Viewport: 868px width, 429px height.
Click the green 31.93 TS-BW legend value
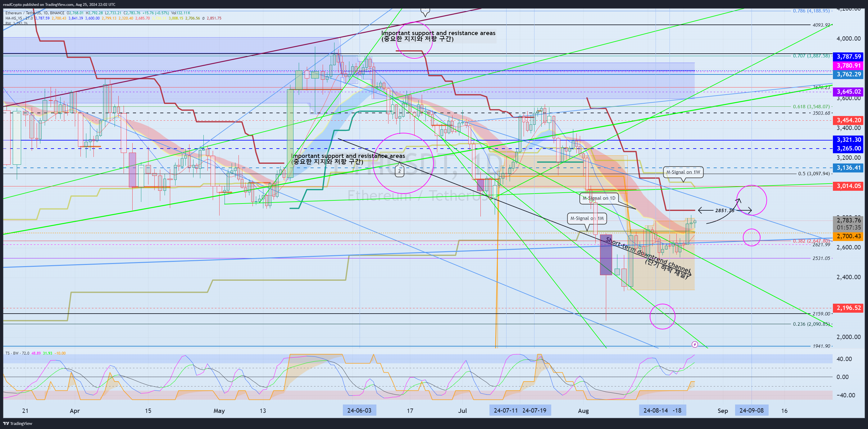point(48,353)
